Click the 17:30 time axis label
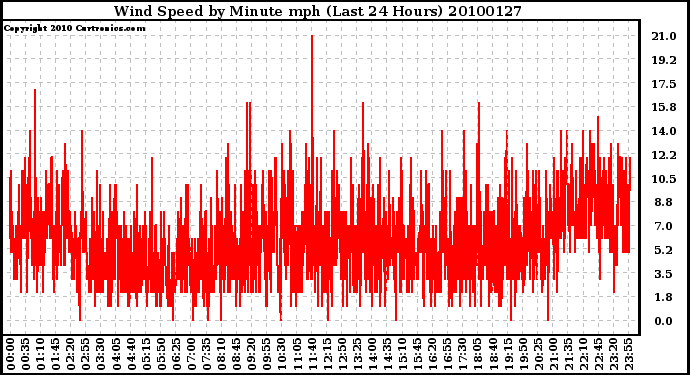Viewport: 690px width, 375px height. pyautogui.click(x=462, y=355)
